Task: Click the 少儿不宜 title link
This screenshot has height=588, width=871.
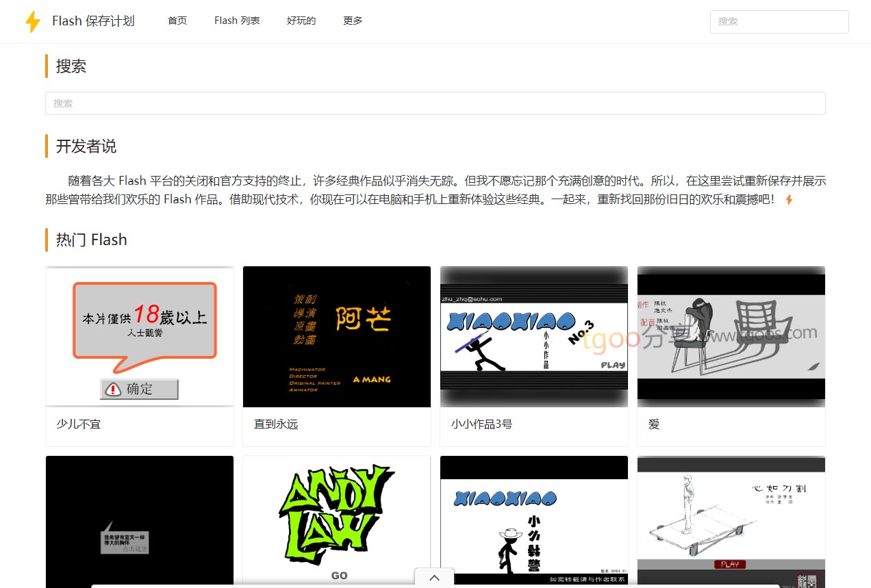Action: 79,424
